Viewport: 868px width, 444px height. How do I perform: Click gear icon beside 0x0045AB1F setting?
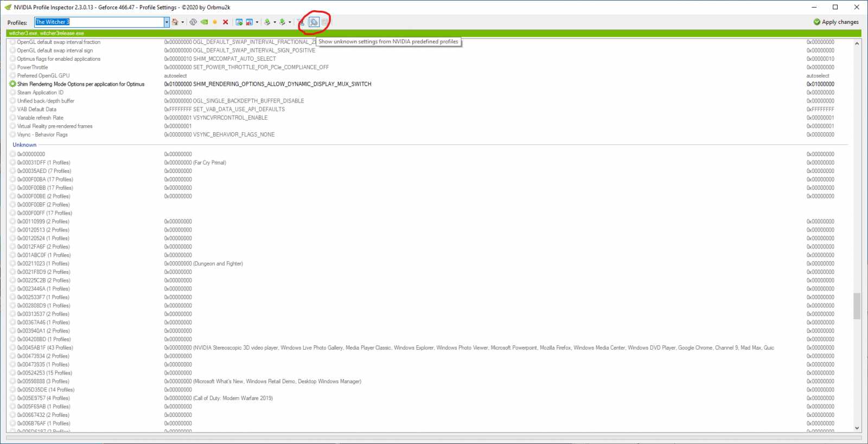(12, 348)
